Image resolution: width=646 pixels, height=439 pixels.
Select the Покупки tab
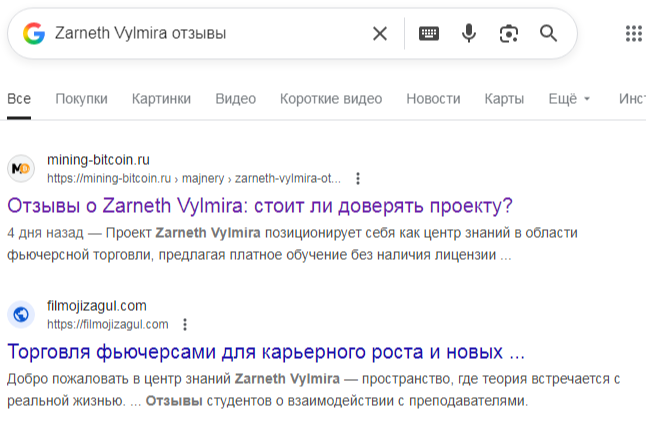[x=81, y=99]
